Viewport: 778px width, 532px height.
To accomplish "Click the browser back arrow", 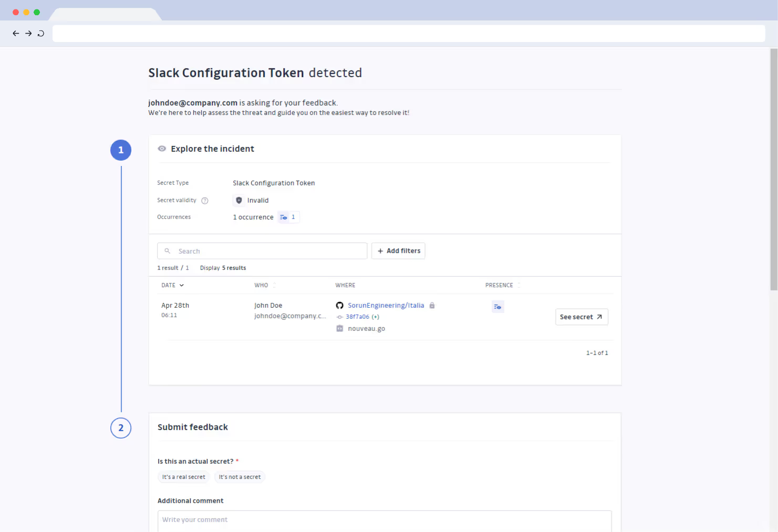I will point(16,34).
